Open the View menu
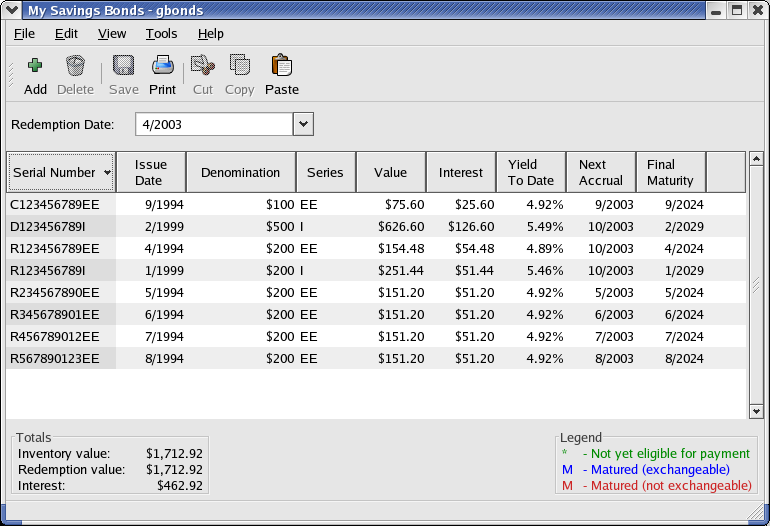This screenshot has height=526, width=770. [112, 34]
